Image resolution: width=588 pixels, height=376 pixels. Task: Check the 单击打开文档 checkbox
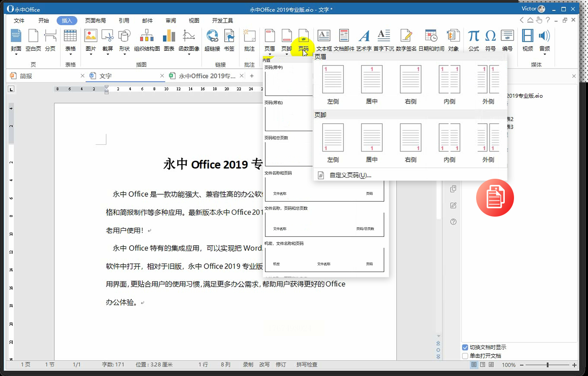point(465,356)
